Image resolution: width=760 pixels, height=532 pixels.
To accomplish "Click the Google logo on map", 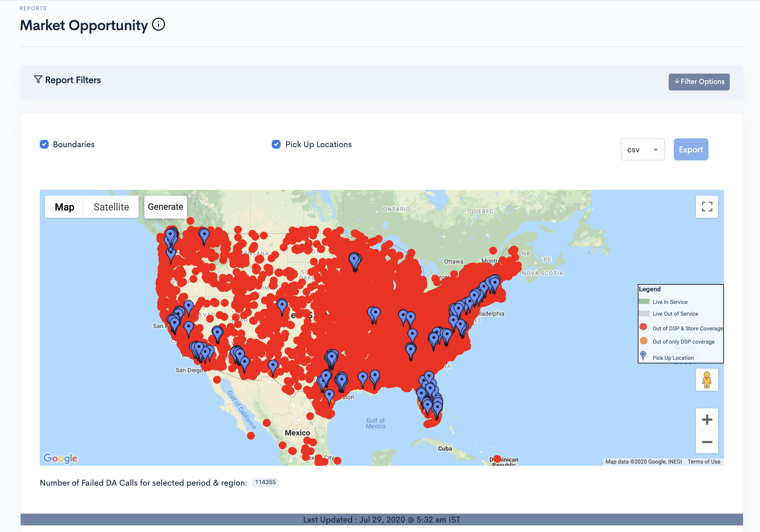I will pos(60,458).
